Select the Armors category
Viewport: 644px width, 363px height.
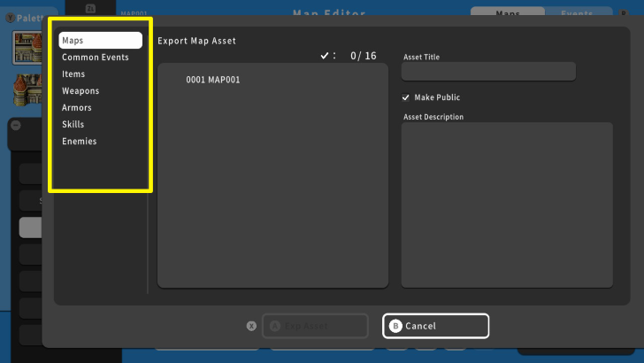click(77, 108)
